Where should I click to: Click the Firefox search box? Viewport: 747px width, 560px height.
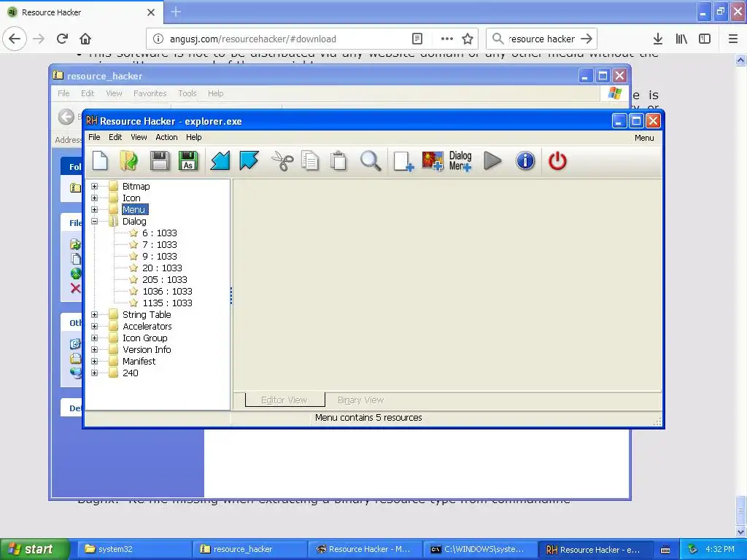541,39
